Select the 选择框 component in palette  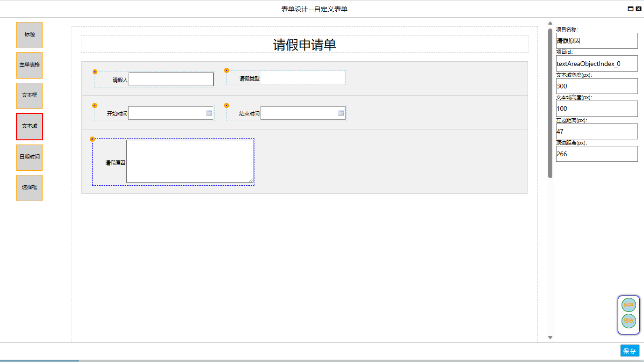(x=29, y=188)
